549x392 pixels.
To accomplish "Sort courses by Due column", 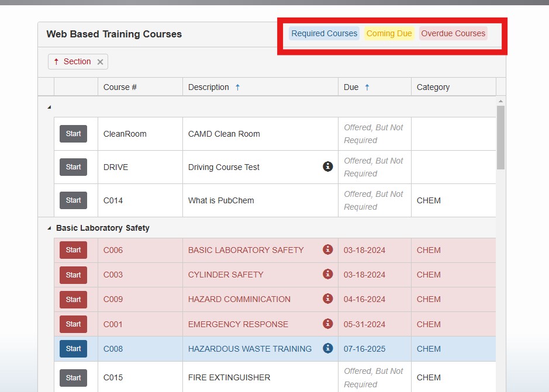I will (351, 87).
